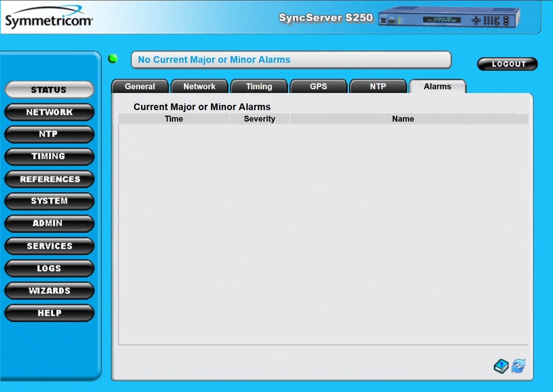
Task: Switch to the Network tab
Action: [200, 86]
